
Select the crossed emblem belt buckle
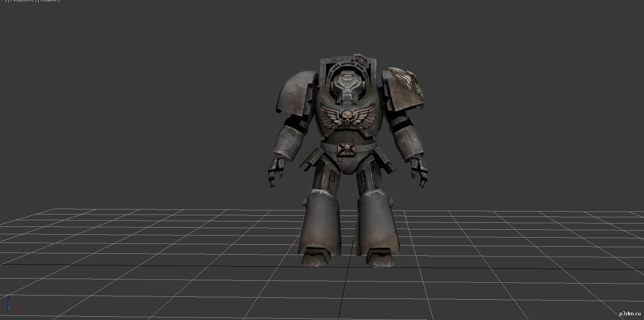pyautogui.click(x=345, y=149)
